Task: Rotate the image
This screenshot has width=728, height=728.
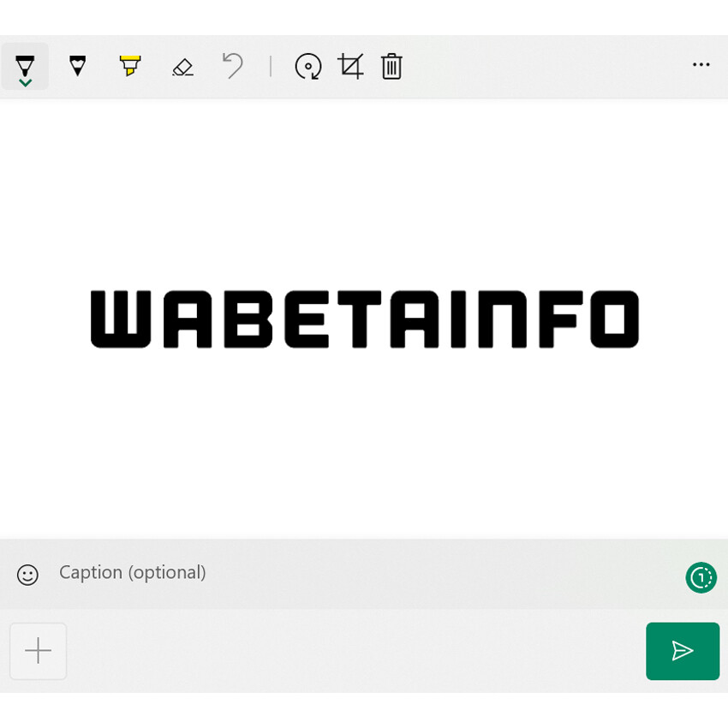Action: (307, 67)
